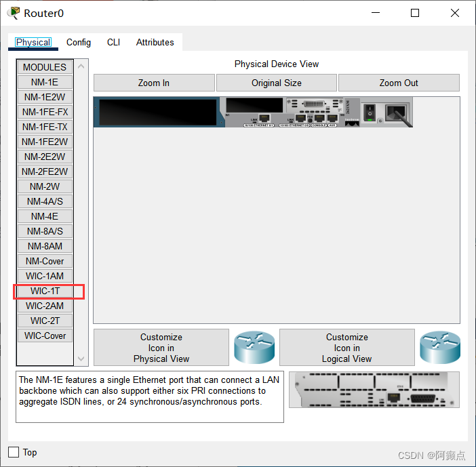Viewport: 476px width, 467px height.
Task: Switch to the Physical tab
Action: coord(33,42)
